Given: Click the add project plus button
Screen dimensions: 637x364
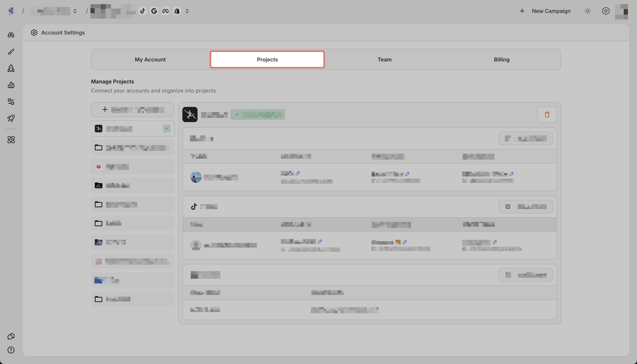Looking at the screenshot, I should (x=133, y=110).
